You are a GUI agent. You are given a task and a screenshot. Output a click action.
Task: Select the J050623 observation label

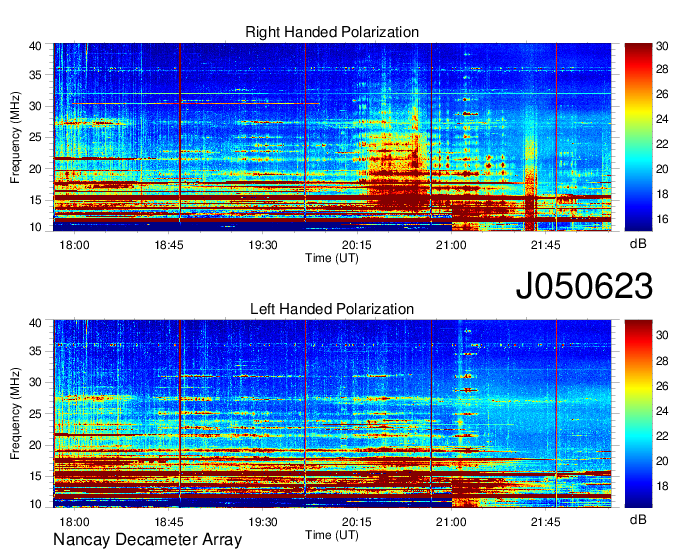click(584, 286)
